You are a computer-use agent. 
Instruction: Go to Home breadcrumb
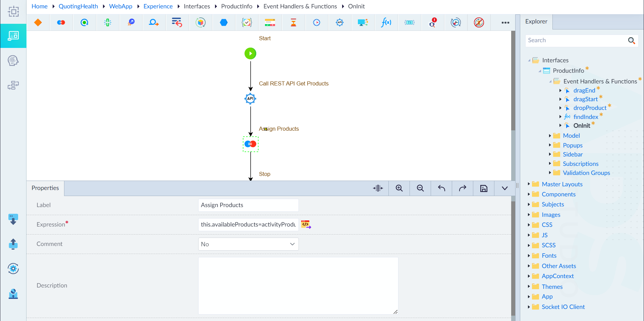coord(40,6)
